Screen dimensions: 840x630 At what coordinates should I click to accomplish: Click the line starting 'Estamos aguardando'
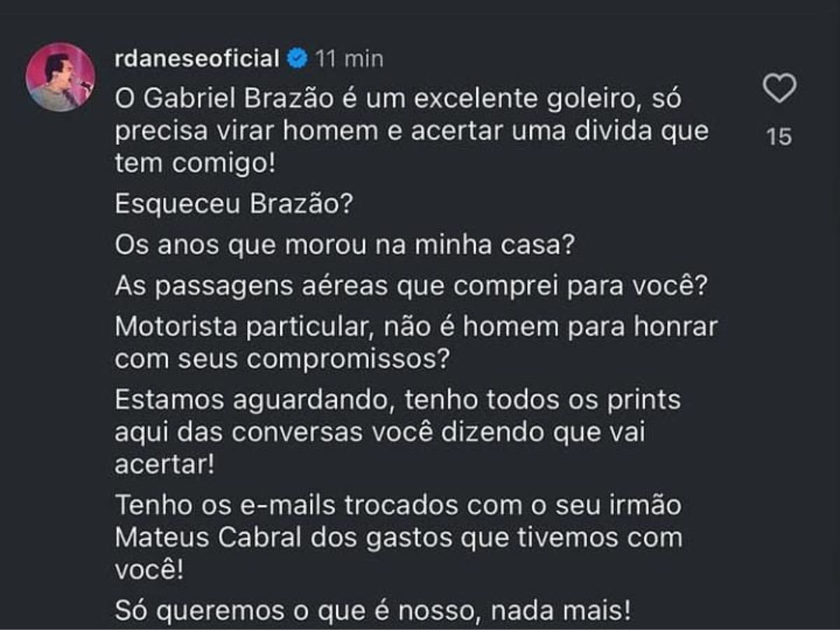click(x=398, y=400)
